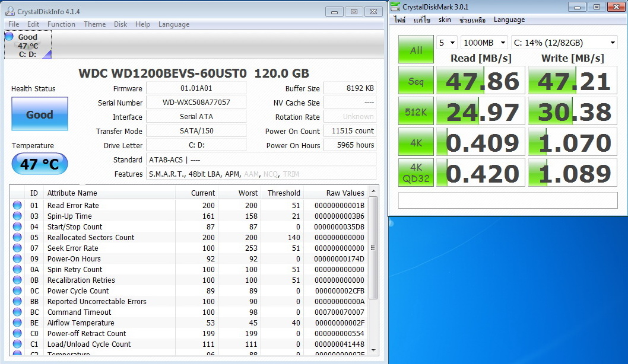Click the Threshold column header
This screenshot has height=364, width=628.
click(283, 193)
